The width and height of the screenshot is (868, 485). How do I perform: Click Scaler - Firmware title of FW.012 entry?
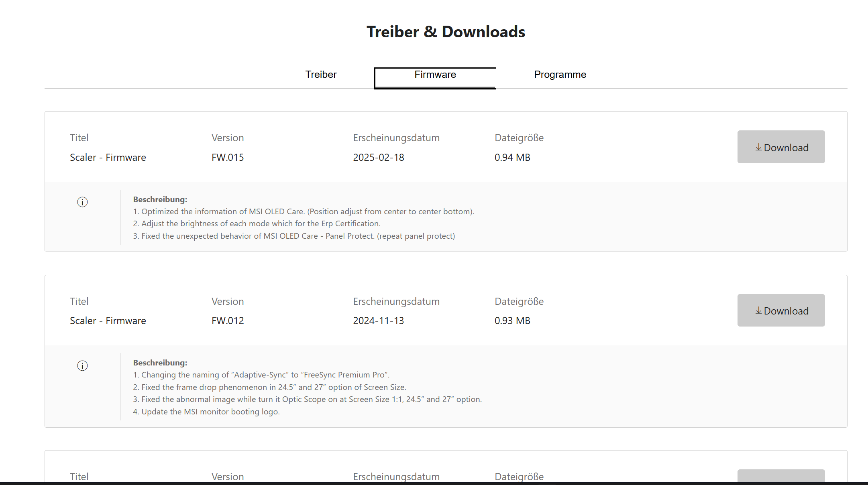pos(108,321)
